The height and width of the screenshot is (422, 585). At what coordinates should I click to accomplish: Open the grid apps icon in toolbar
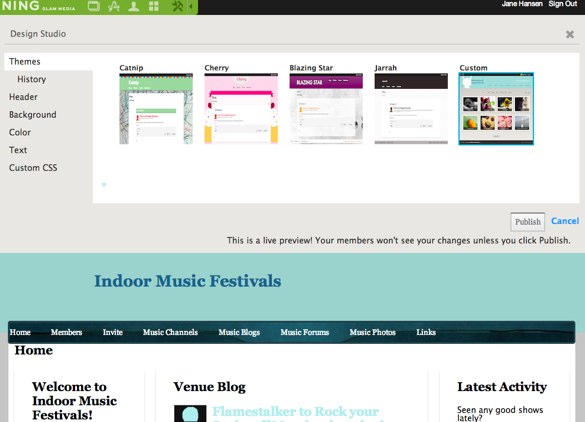[x=154, y=6]
